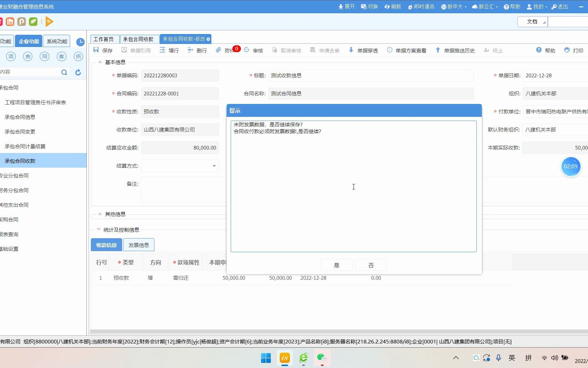Switch to the 工作首页 tab
588x368 pixels.
105,39
